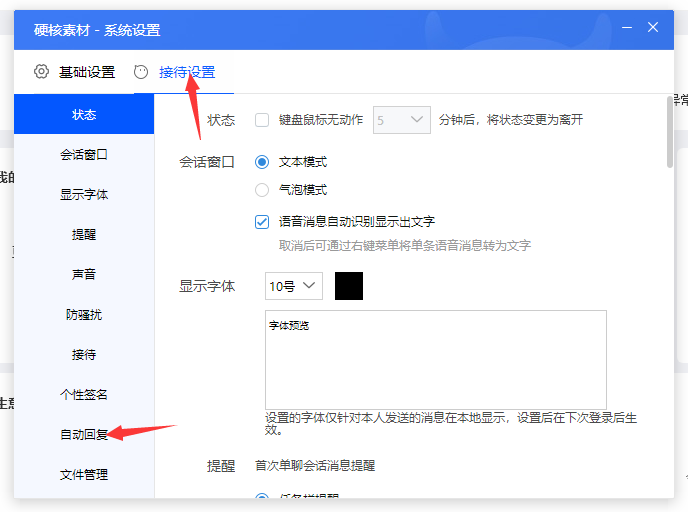Open 防骚扰 in the sidebar
This screenshot has width=688, height=512.
[x=84, y=314]
